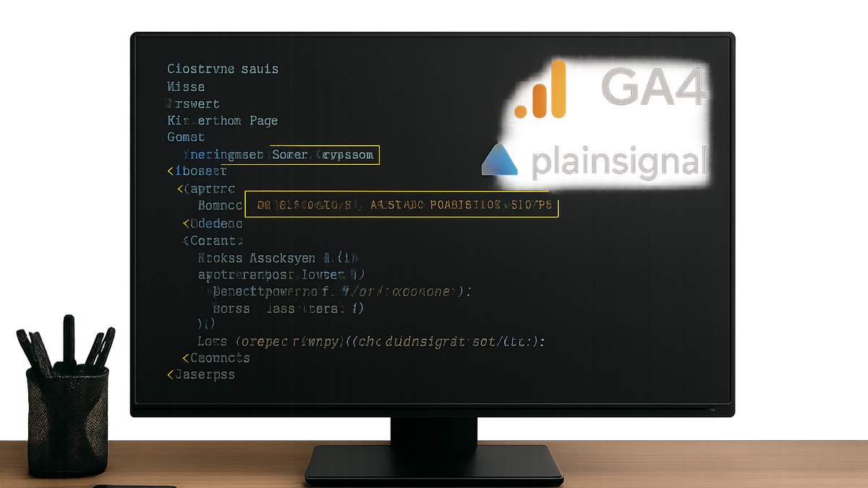Click the orange GA4 bar chart logo
The image size is (868, 488).
[x=540, y=90]
